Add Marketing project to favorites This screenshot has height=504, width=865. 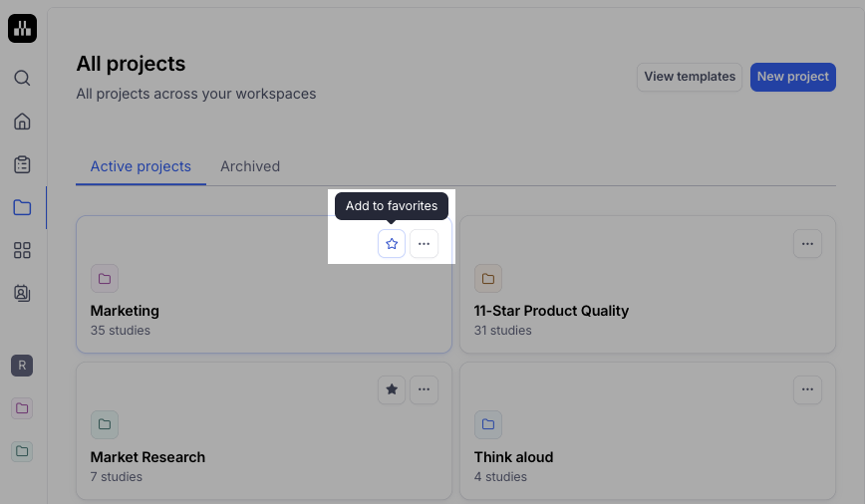[392, 244]
